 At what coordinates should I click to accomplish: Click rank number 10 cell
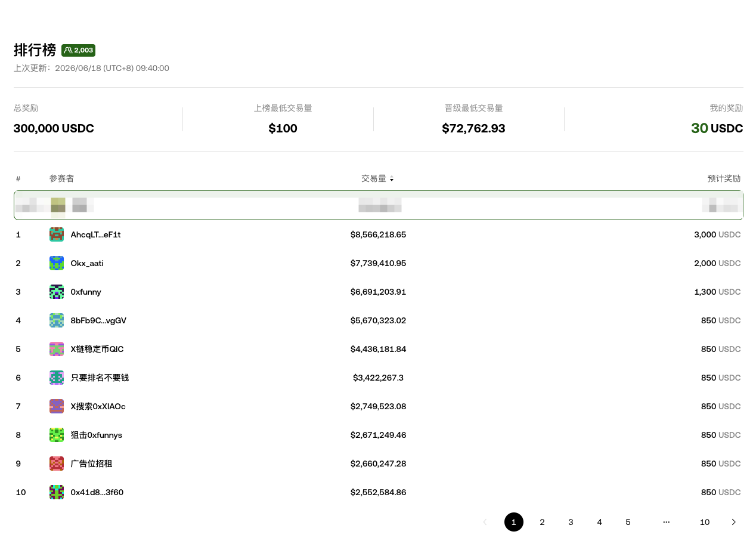point(21,492)
